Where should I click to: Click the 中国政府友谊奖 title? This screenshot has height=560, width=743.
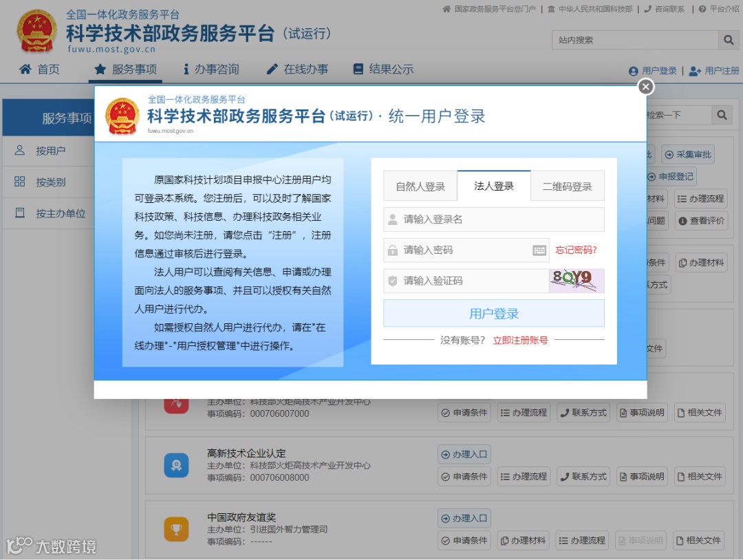point(241,517)
